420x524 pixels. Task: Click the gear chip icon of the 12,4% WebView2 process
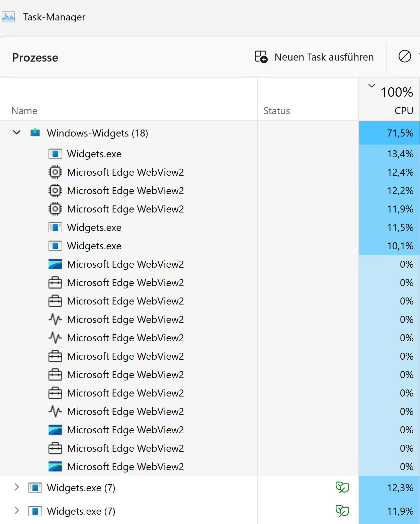[x=55, y=172]
